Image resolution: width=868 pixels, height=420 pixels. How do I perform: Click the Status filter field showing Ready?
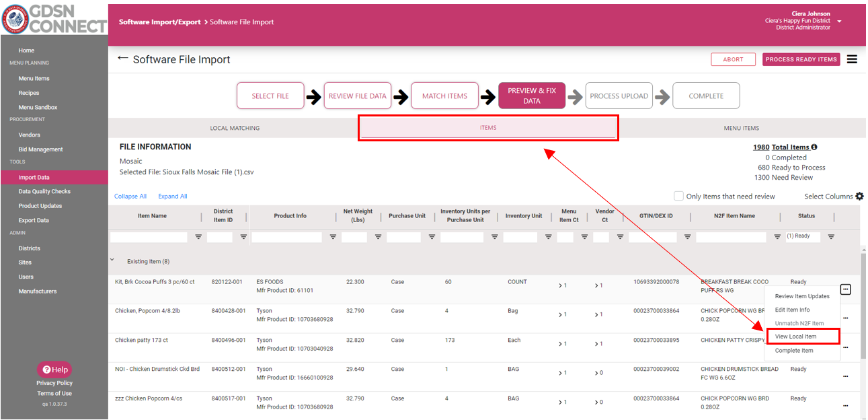[x=803, y=237]
